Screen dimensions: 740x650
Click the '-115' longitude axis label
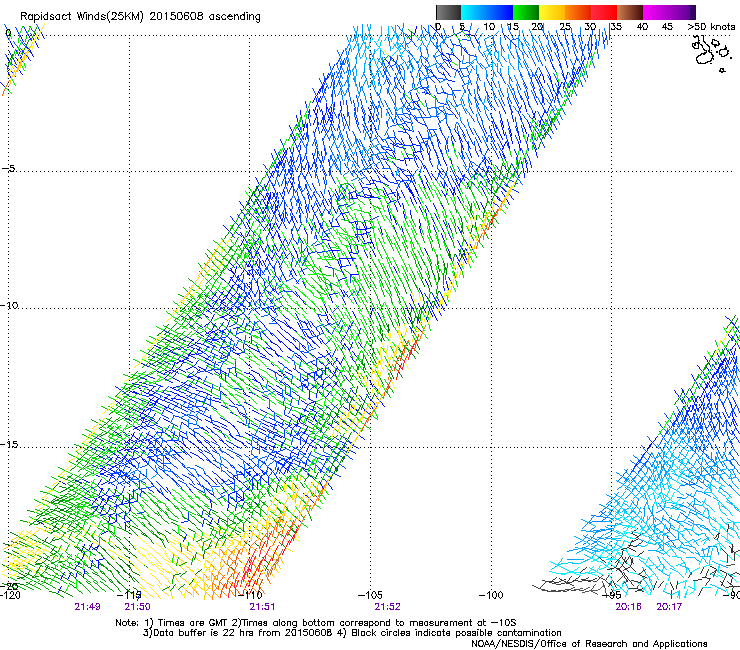pos(130,595)
